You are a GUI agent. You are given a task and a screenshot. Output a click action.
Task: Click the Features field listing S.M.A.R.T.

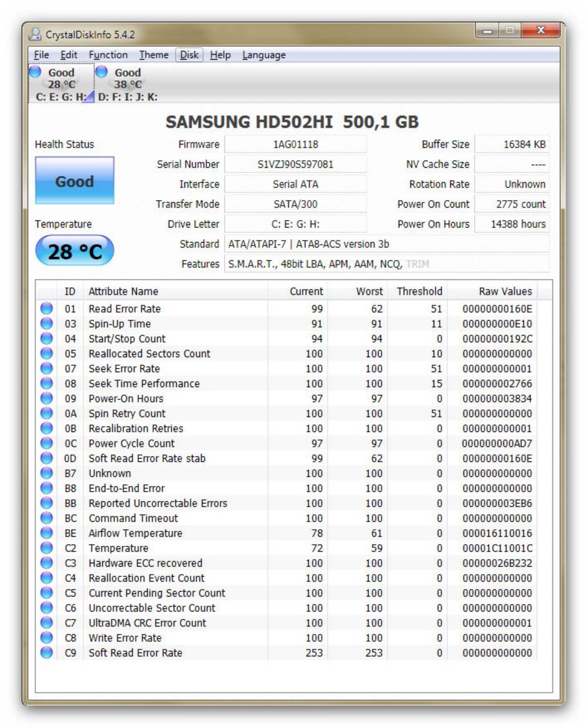point(387,264)
